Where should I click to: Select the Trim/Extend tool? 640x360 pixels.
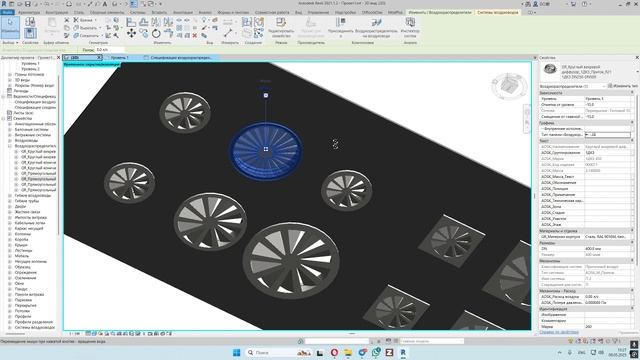coord(168,33)
